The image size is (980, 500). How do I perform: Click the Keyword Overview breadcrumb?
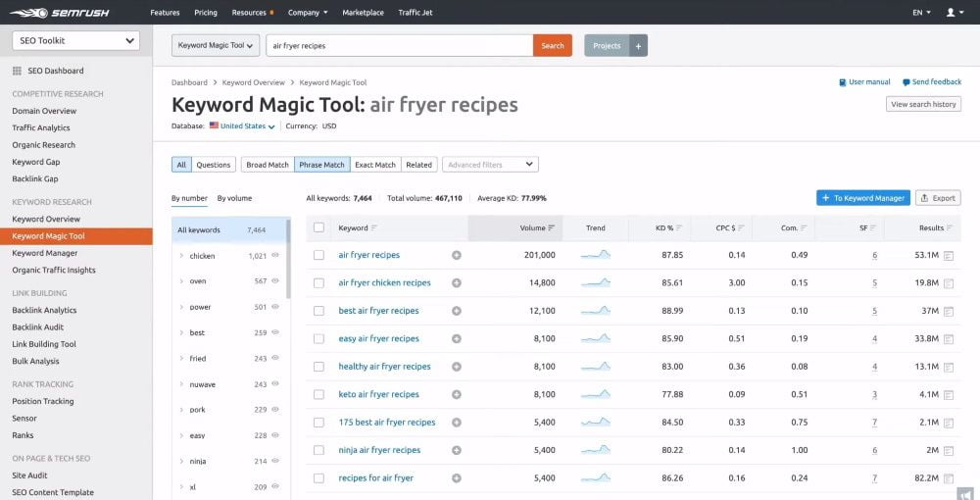[253, 82]
